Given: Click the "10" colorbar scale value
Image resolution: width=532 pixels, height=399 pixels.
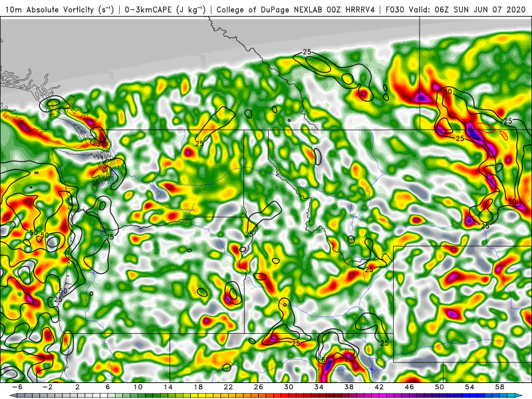Looking at the screenshot, I should pyautogui.click(x=138, y=387).
